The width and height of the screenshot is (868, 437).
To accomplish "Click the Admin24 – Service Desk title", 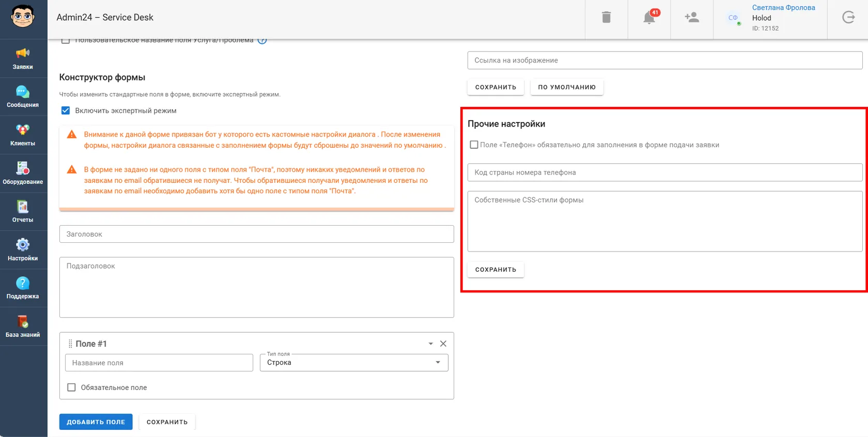I will [105, 17].
